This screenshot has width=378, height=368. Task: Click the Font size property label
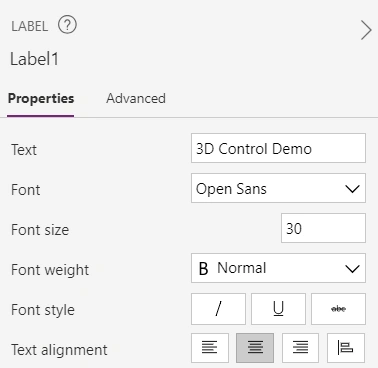[40, 230]
